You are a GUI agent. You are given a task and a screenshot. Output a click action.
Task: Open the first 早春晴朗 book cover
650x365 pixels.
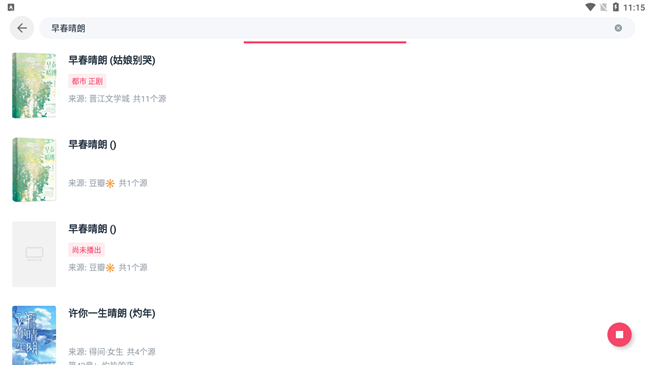[34, 85]
